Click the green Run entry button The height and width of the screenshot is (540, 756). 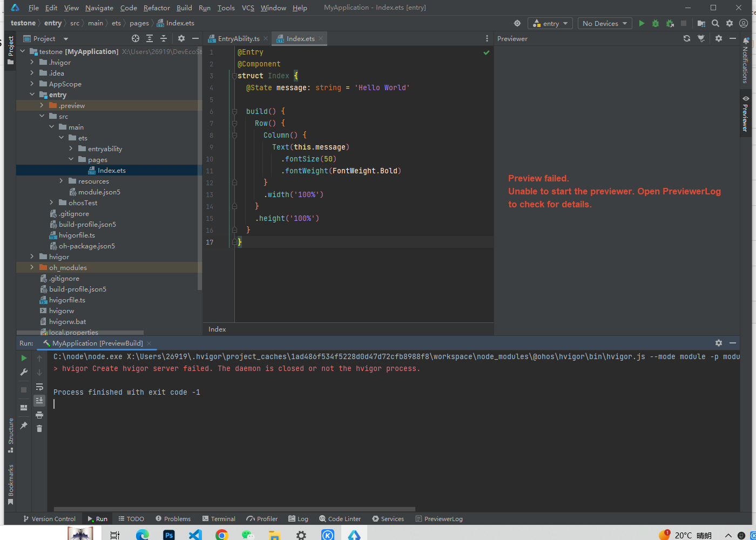pyautogui.click(x=642, y=23)
